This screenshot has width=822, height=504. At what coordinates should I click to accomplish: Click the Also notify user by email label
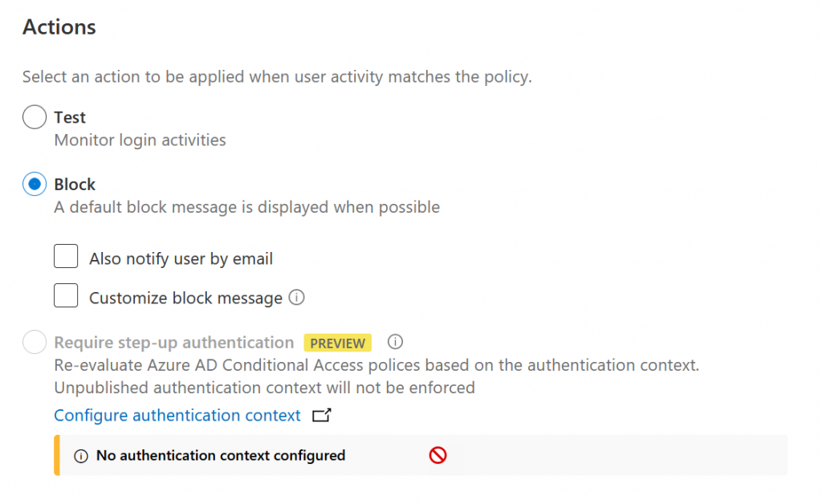[181, 258]
